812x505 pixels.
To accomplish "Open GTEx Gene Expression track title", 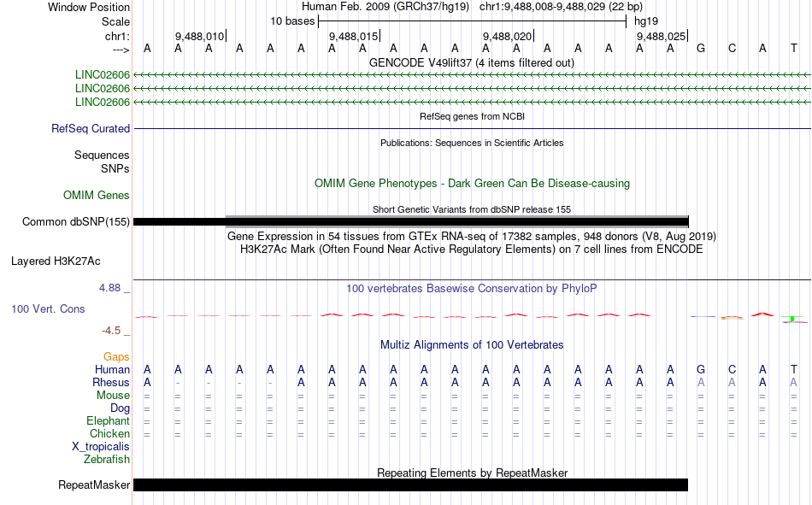I will [x=472, y=236].
